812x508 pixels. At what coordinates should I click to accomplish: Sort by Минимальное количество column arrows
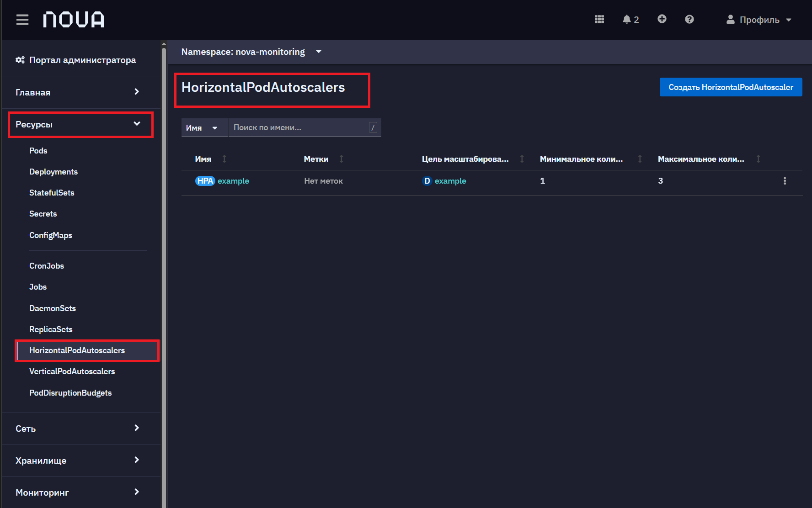pyautogui.click(x=640, y=159)
